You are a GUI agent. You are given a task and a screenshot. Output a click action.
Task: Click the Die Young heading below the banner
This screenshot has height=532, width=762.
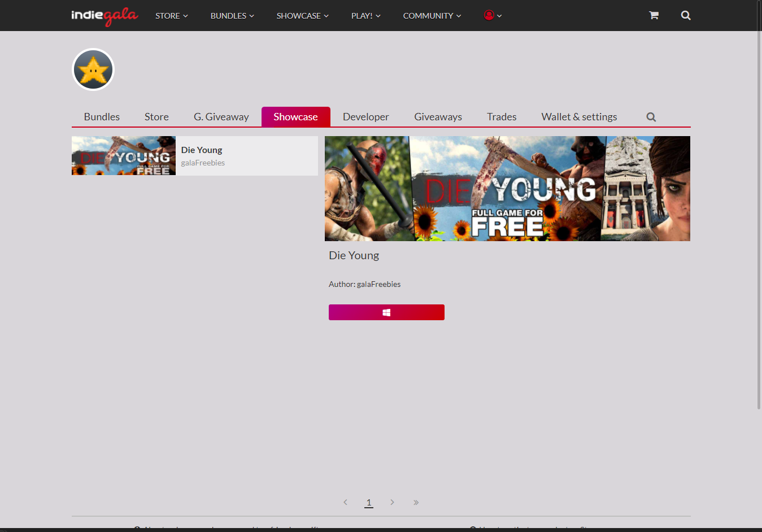pos(354,255)
